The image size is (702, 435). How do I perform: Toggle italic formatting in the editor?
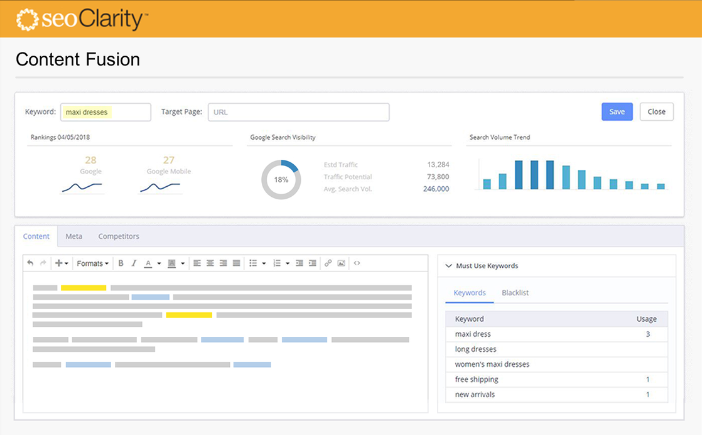134,263
